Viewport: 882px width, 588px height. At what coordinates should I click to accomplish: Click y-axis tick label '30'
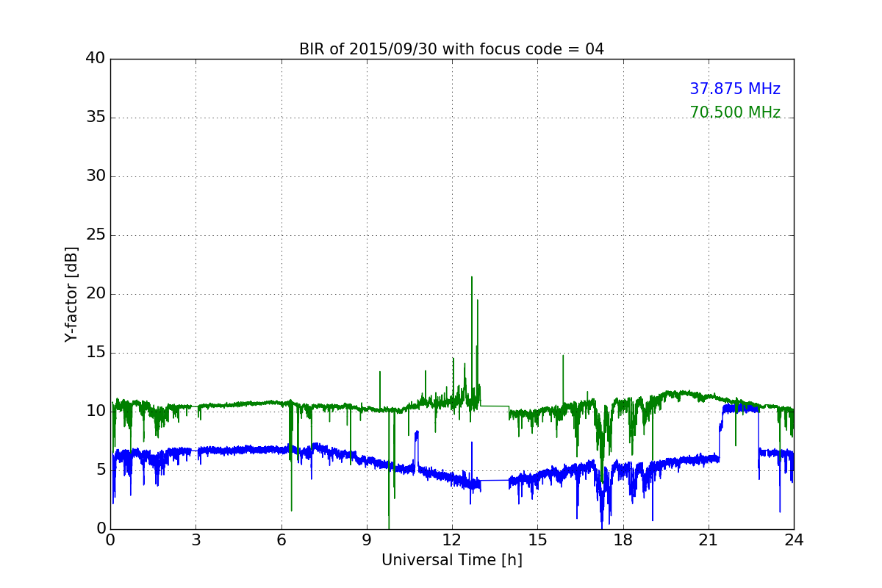tap(96, 176)
